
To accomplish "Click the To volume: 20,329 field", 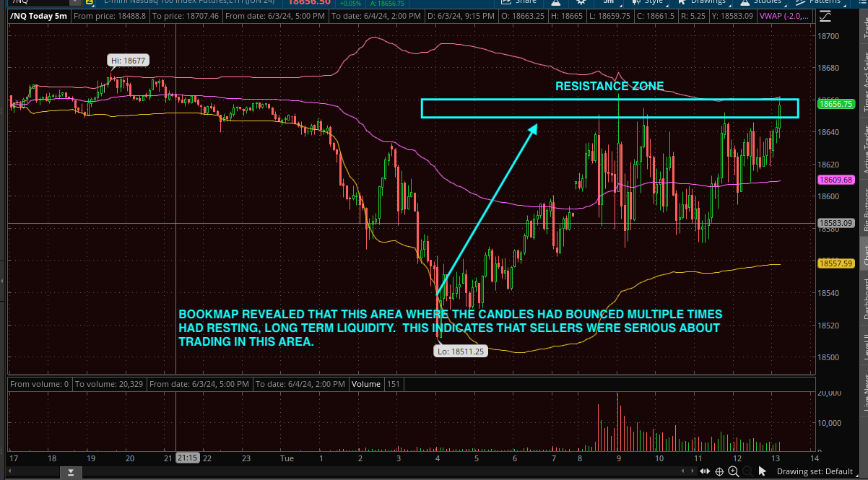I will point(109,384).
